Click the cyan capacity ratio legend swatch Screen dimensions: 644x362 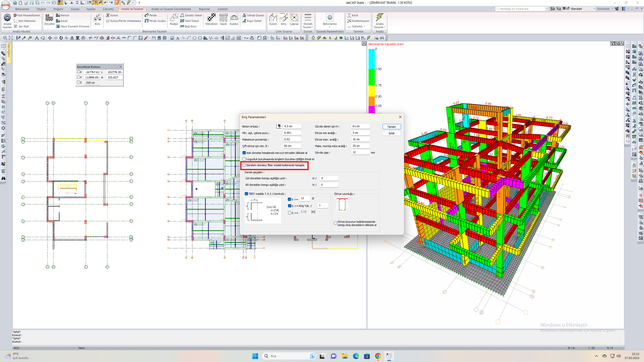(x=372, y=59)
